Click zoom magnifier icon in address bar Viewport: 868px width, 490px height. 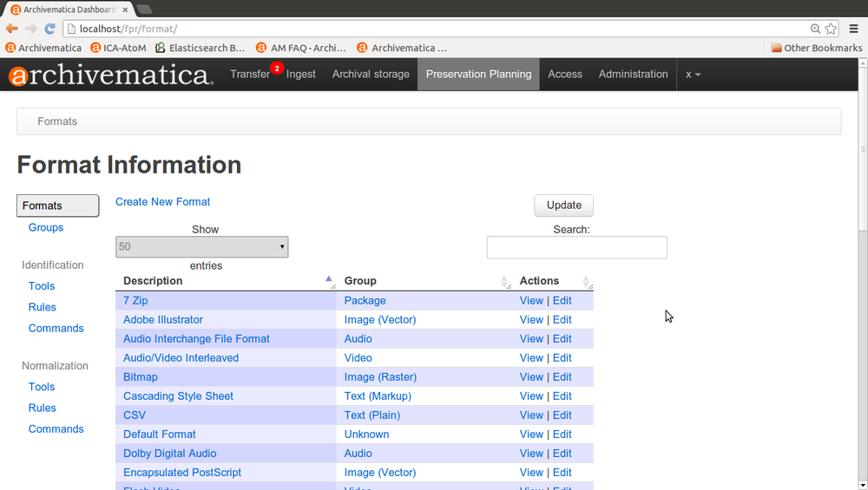tap(815, 29)
